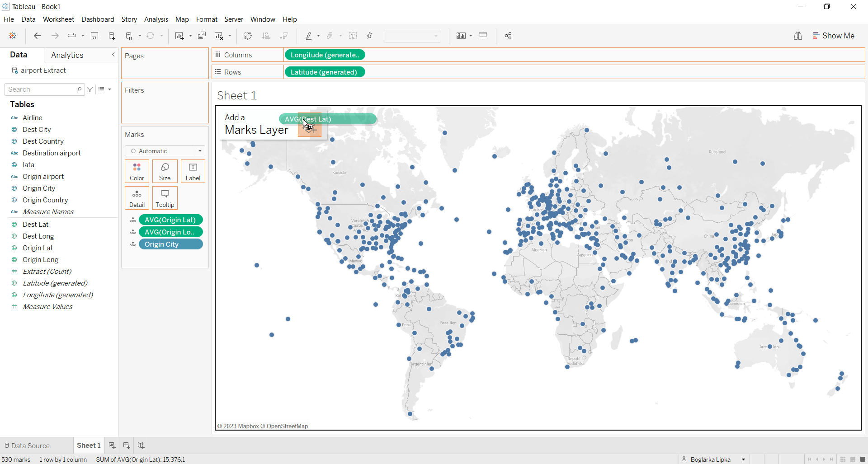Collapse the Data pane with the chevron
Image resolution: width=868 pixels, height=464 pixels.
(x=113, y=55)
